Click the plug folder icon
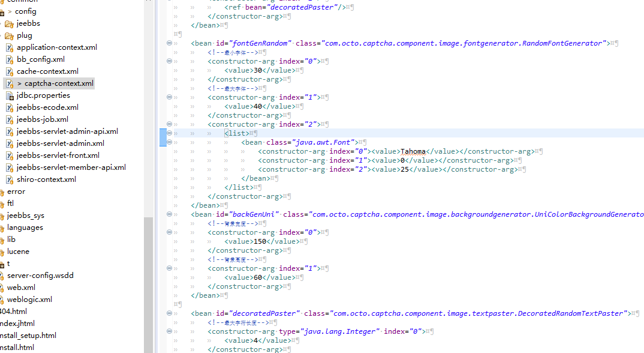 9,36
